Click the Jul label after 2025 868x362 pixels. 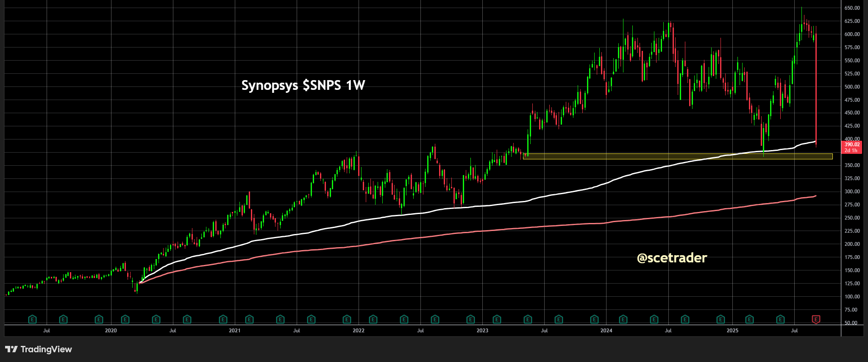(x=794, y=331)
